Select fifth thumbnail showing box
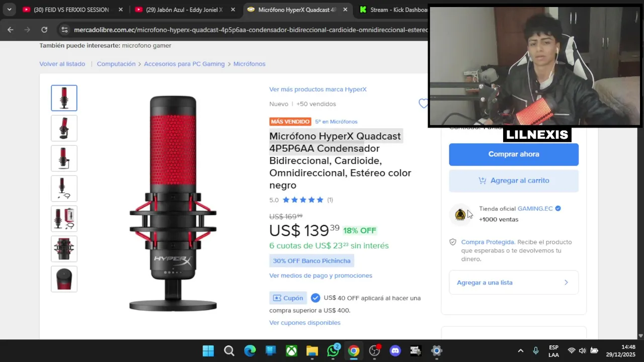The height and width of the screenshot is (362, 644). point(64,219)
